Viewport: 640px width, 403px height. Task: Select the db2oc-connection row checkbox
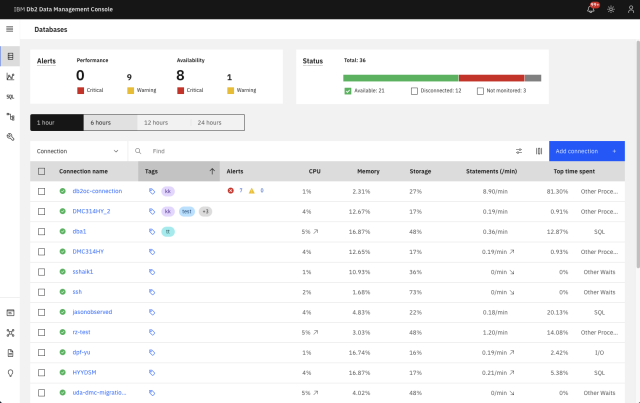[x=41, y=190]
